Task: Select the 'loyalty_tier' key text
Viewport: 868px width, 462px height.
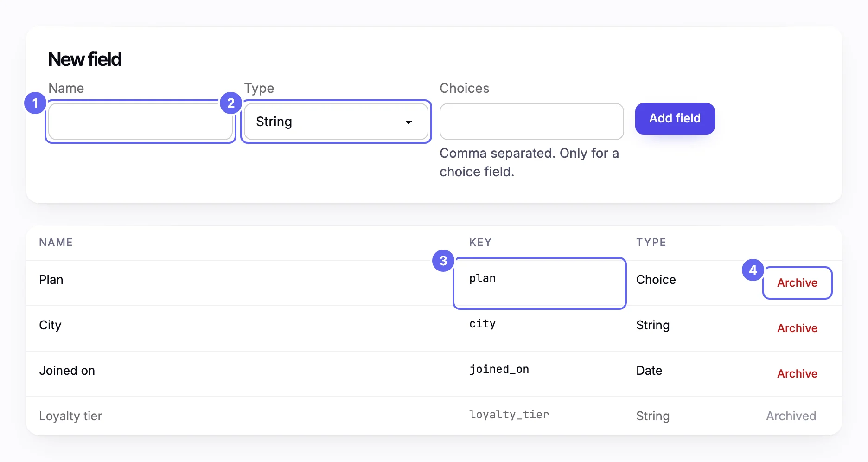Action: pyautogui.click(x=509, y=415)
